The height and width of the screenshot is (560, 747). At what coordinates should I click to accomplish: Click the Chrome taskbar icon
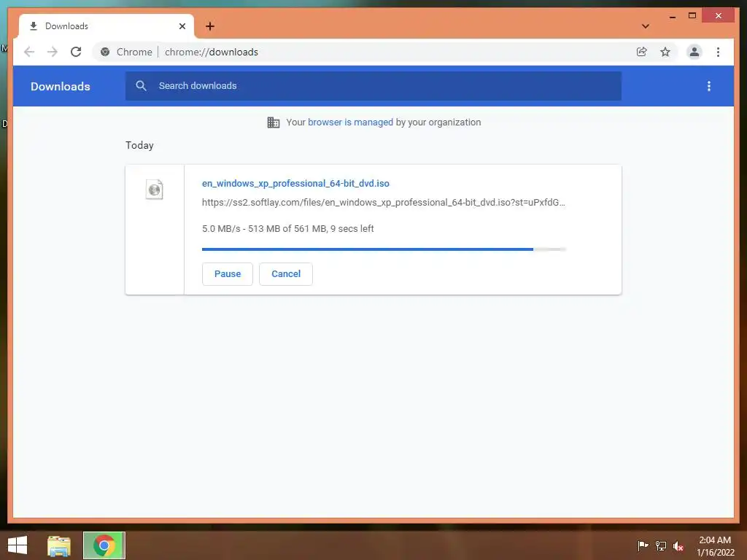(104, 545)
